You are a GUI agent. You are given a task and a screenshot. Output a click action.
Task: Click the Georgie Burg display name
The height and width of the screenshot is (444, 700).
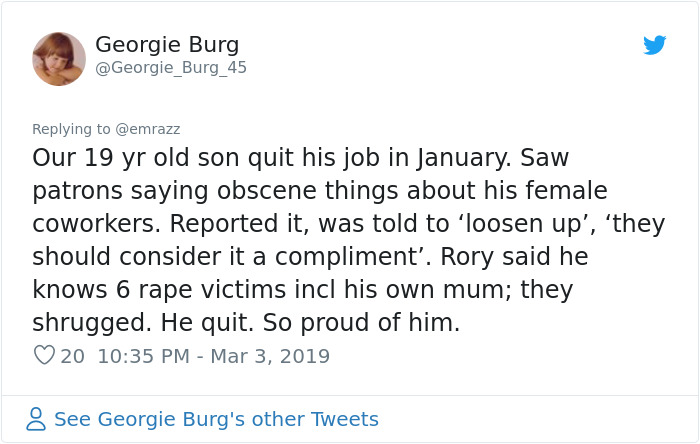167,45
